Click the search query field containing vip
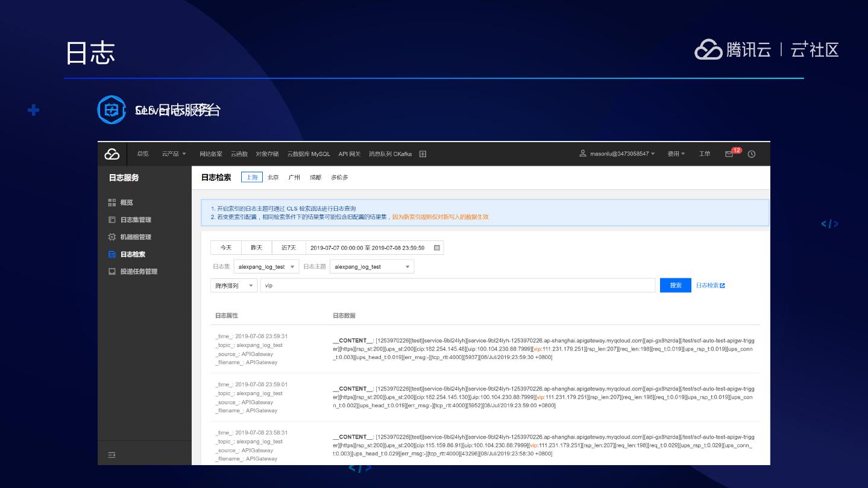This screenshot has width=868, height=488. (x=457, y=286)
